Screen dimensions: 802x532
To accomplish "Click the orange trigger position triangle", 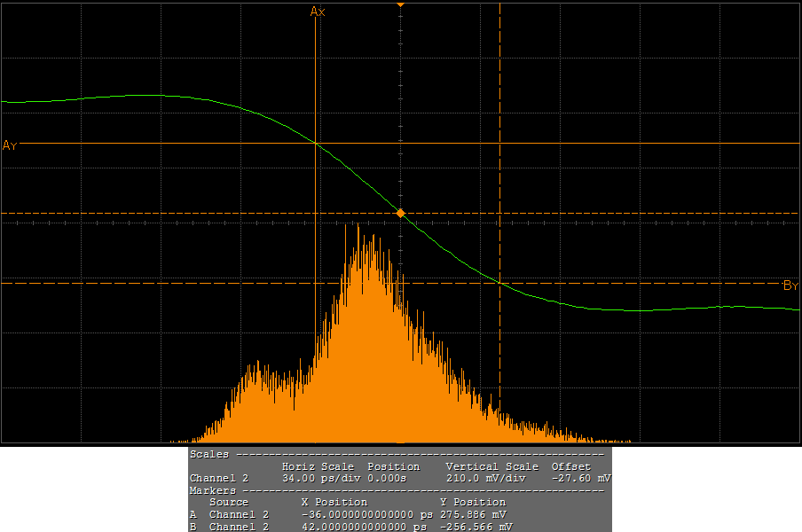I will pos(400,4).
